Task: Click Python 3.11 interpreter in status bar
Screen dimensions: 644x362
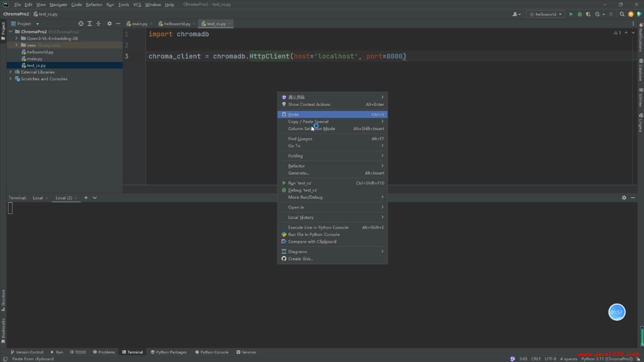Action: (606, 359)
